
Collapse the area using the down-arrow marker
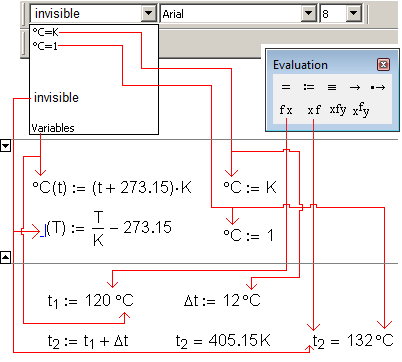pyautogui.click(x=6, y=146)
